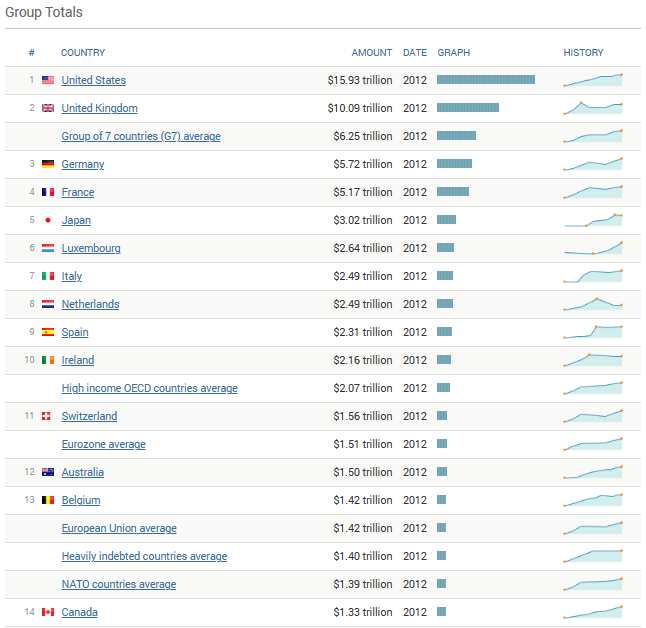Open the Italy link
This screenshot has width=646, height=628.
tap(72, 276)
